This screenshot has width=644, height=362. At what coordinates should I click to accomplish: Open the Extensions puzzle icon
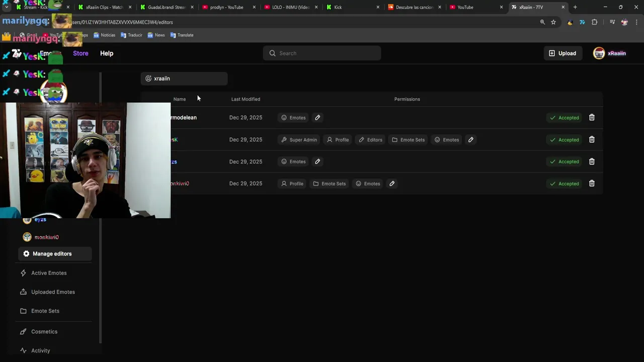pos(594,22)
